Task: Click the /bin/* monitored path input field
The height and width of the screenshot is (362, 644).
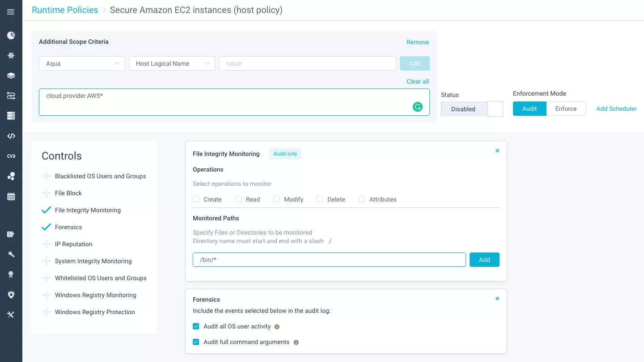Action: [329, 260]
